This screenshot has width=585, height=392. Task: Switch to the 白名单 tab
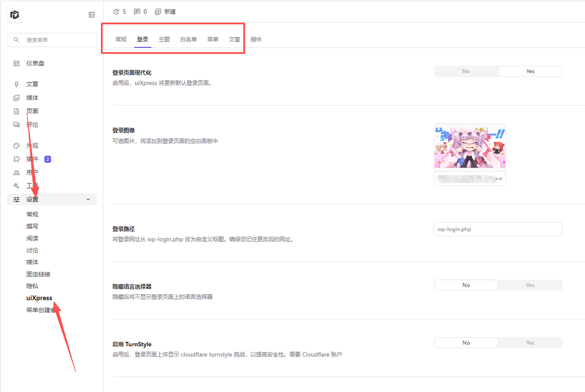[x=188, y=39]
